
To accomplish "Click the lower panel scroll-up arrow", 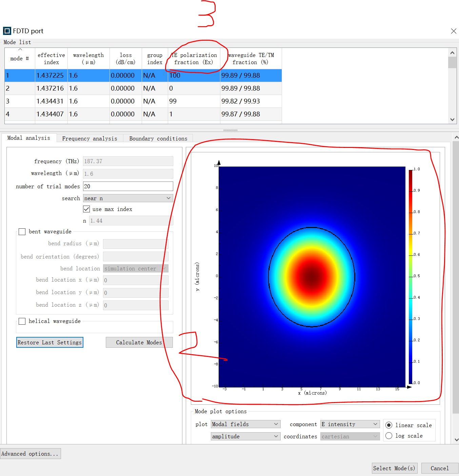I will tap(456, 137).
